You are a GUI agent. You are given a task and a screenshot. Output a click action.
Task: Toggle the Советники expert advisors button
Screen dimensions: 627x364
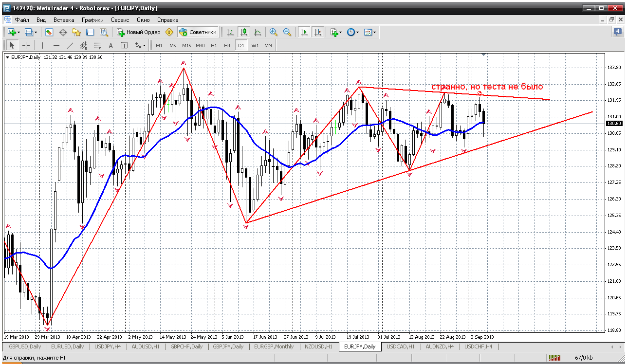(198, 32)
